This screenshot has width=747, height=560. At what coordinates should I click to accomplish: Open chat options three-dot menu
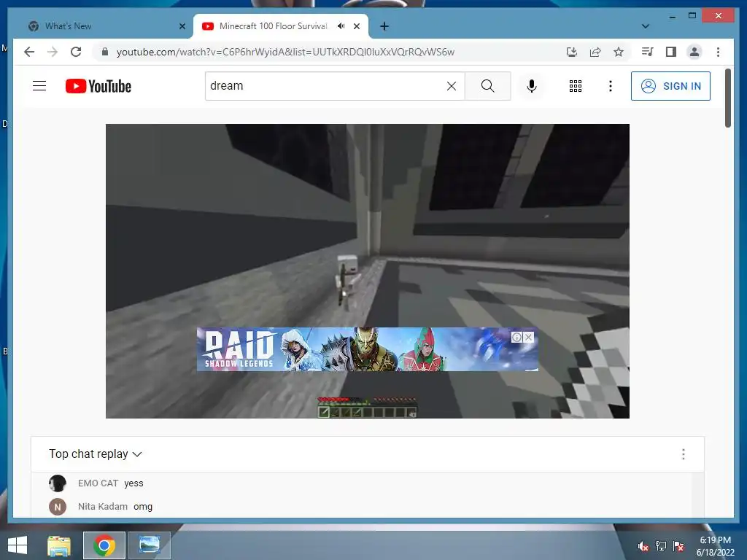(683, 454)
